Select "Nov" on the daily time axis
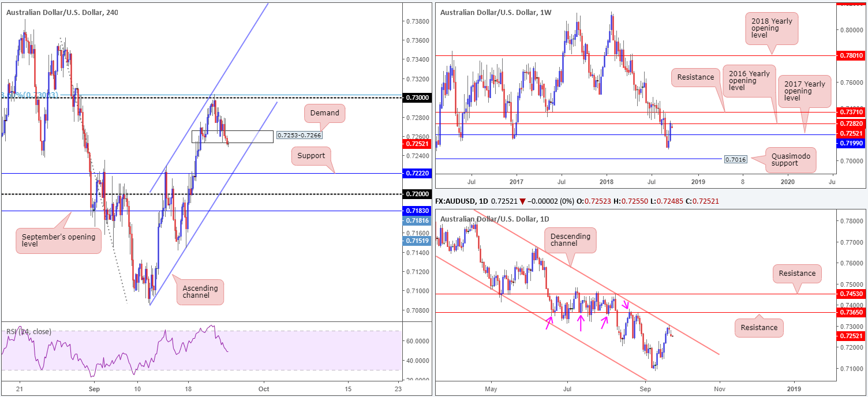 [x=719, y=388]
